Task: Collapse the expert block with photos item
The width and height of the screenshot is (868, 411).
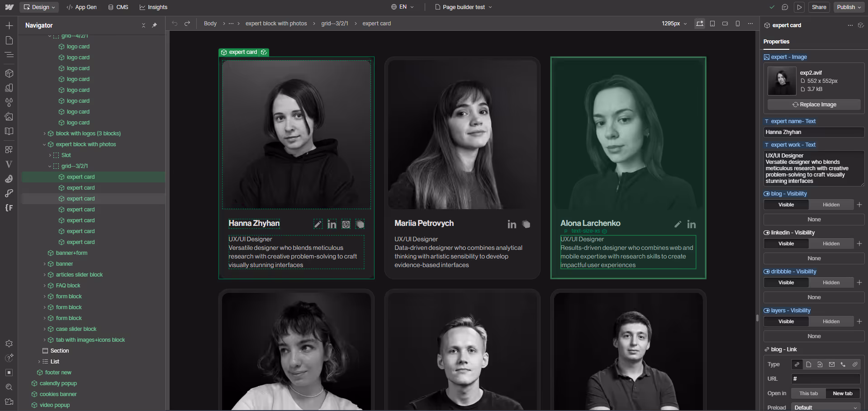Action: (x=44, y=145)
